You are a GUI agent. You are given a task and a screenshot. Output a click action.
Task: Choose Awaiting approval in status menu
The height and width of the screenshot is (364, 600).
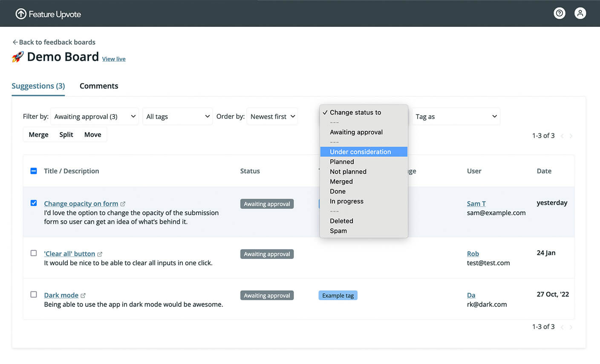(x=363, y=132)
